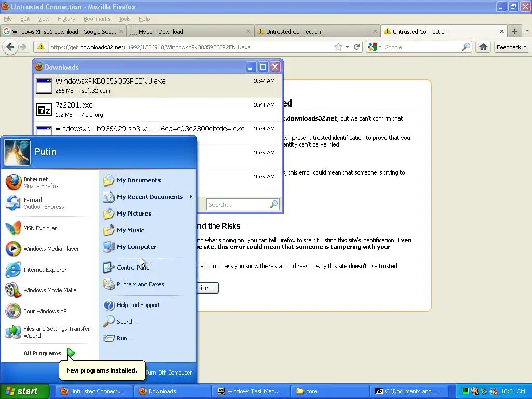
Task: Open a new tab with the plus button
Action: point(515,31)
